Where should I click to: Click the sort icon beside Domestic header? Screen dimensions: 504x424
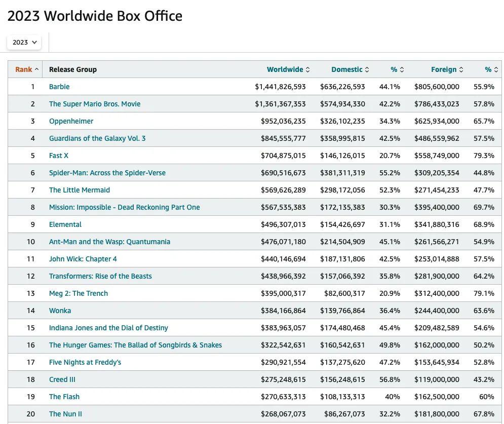point(367,70)
